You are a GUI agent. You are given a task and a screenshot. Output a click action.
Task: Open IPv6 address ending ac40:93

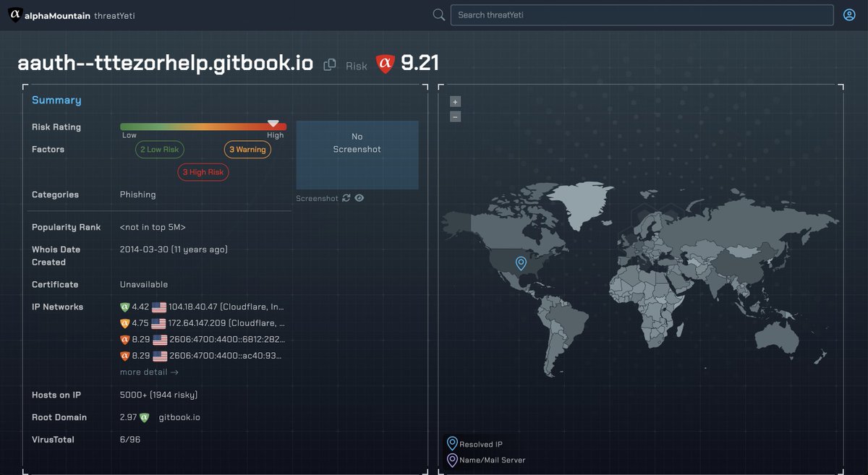226,356
